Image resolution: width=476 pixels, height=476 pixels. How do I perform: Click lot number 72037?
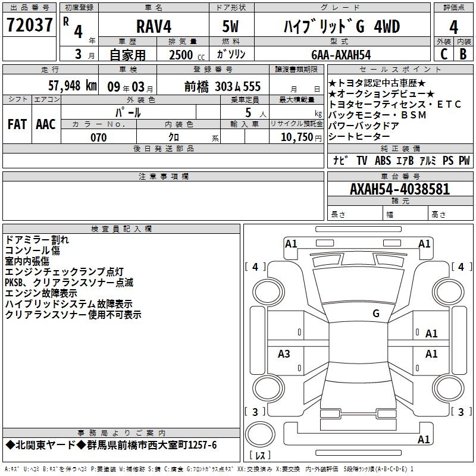[x=30, y=26]
